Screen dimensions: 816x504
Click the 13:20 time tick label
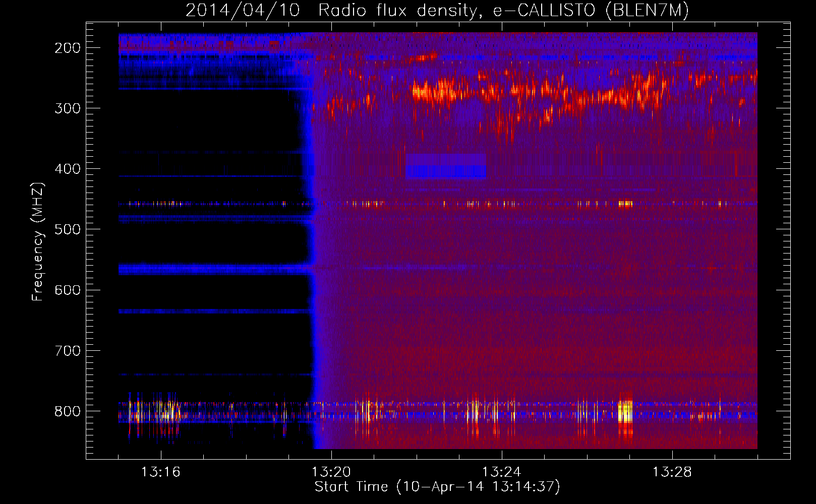(331, 472)
